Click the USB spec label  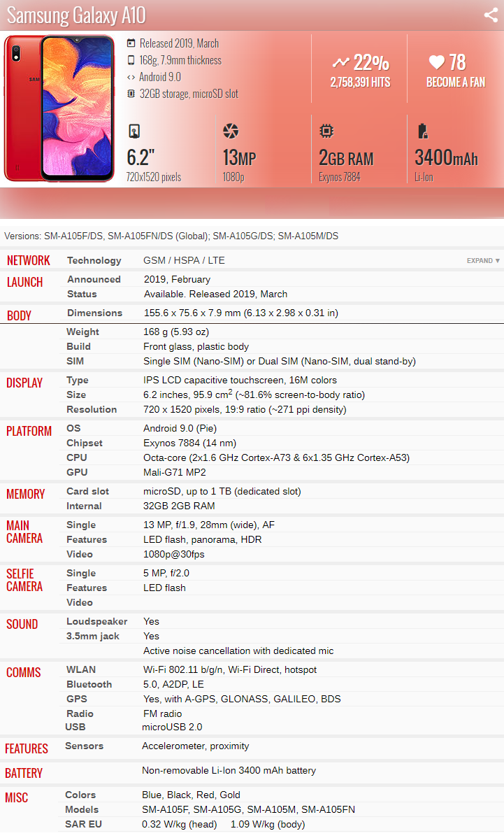click(75, 727)
